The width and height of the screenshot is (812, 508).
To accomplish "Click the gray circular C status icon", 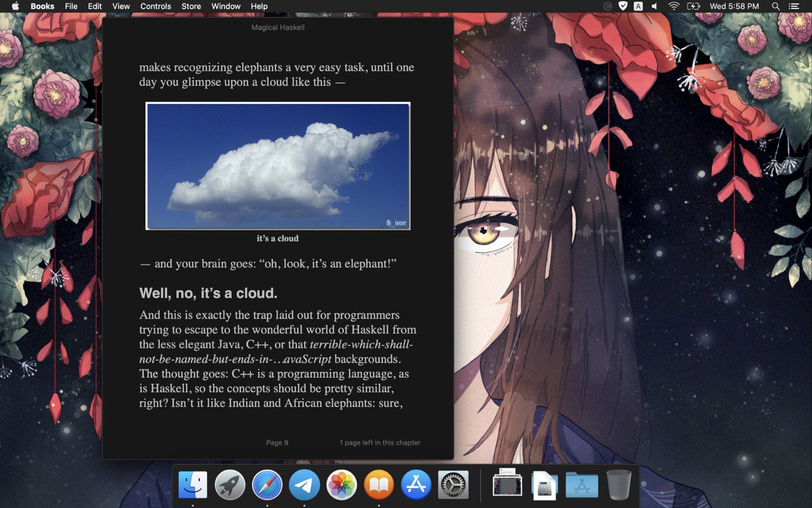I will (608, 6).
